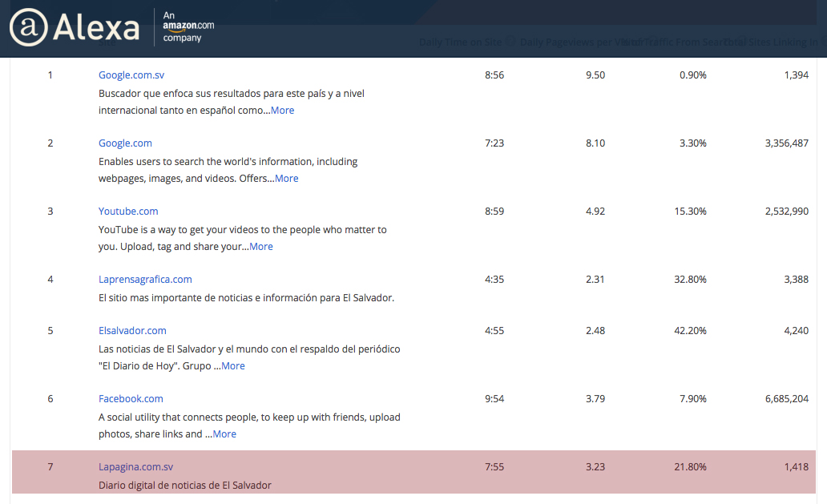Expand More on Elsalvador.com description

point(233,366)
